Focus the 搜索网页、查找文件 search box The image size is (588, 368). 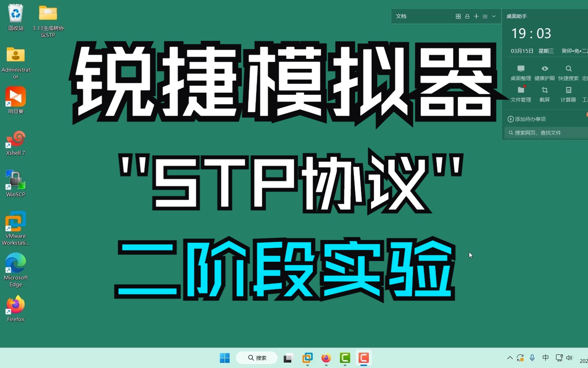(546, 133)
